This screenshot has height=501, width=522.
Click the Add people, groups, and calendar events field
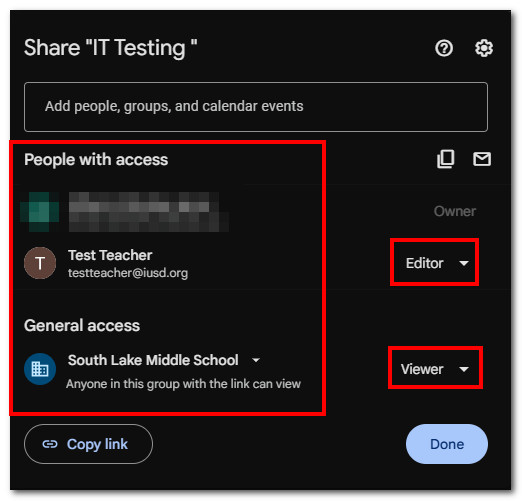256,107
